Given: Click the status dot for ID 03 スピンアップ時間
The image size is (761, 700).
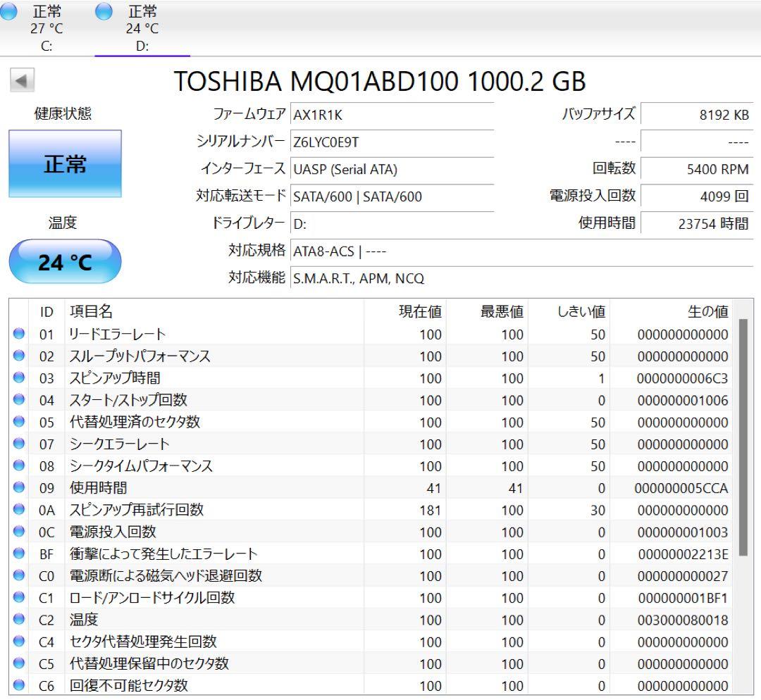Looking at the screenshot, I should (x=19, y=377).
